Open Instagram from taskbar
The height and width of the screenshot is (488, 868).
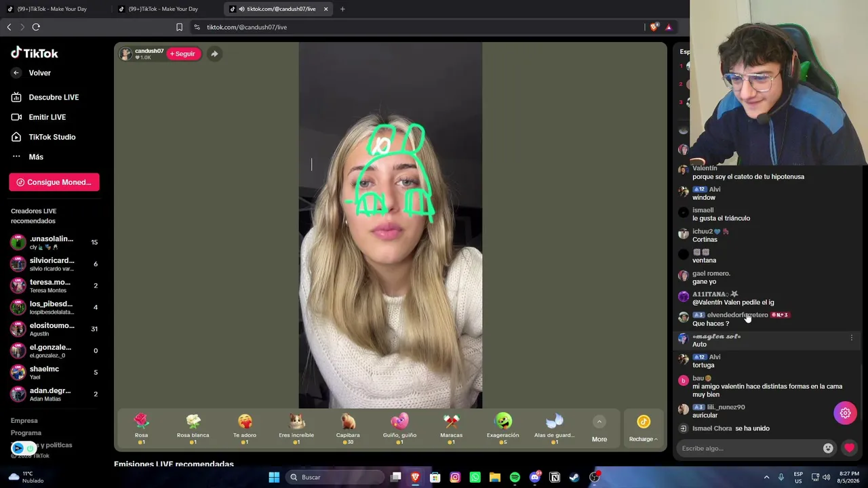455,477
